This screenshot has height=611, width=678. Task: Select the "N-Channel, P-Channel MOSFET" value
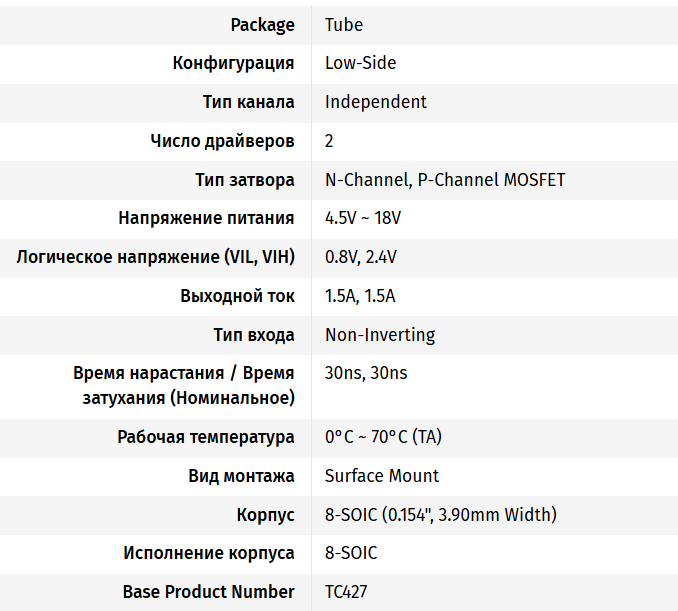point(445,180)
